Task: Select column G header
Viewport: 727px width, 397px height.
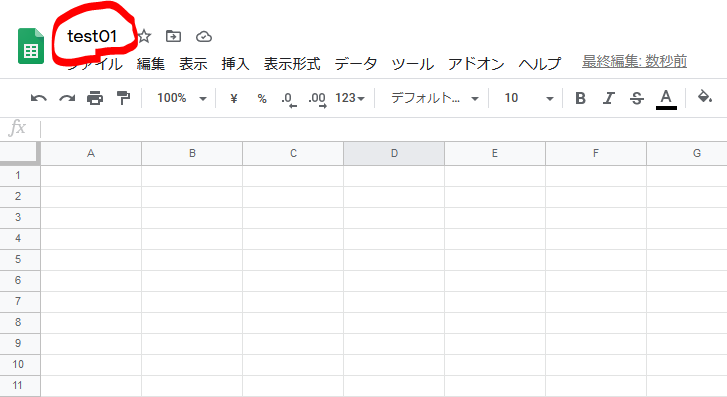Action: tap(687, 154)
